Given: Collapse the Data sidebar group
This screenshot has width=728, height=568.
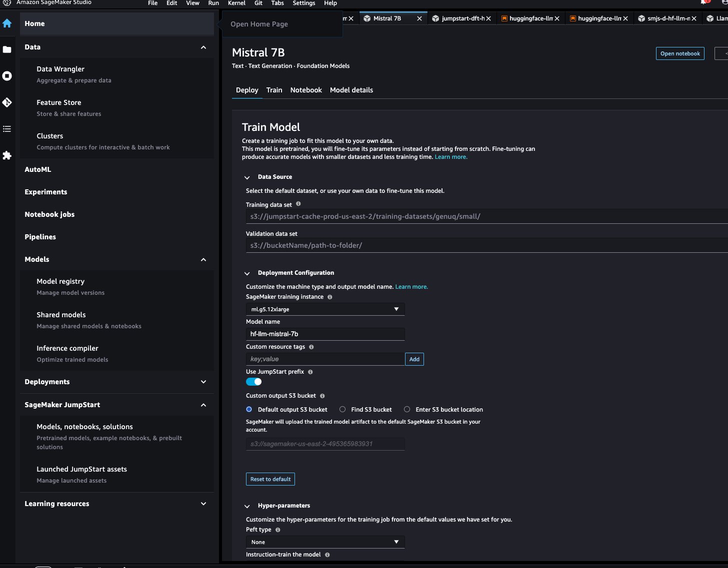Looking at the screenshot, I should [x=203, y=47].
